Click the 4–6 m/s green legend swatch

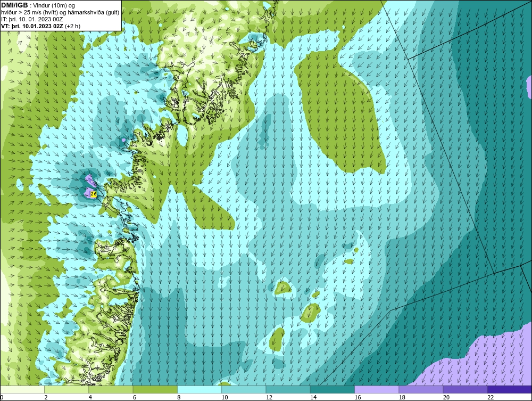click(111, 389)
